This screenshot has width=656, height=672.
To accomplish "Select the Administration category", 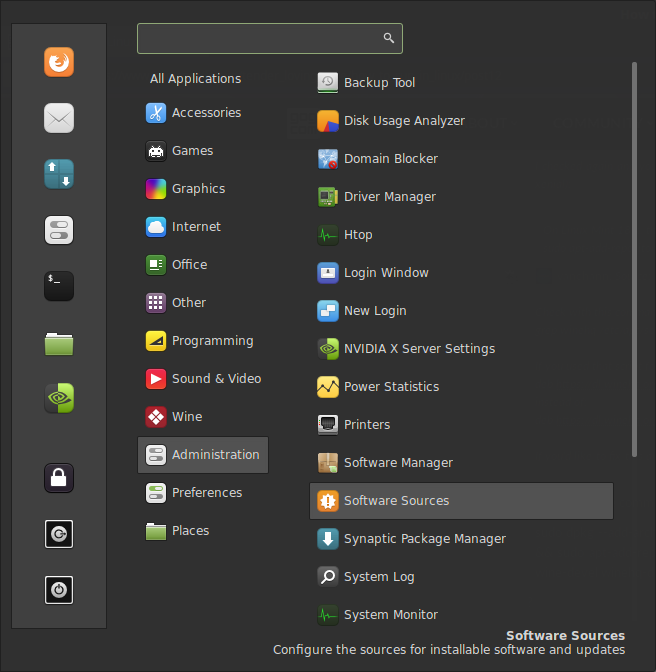I will [203, 455].
